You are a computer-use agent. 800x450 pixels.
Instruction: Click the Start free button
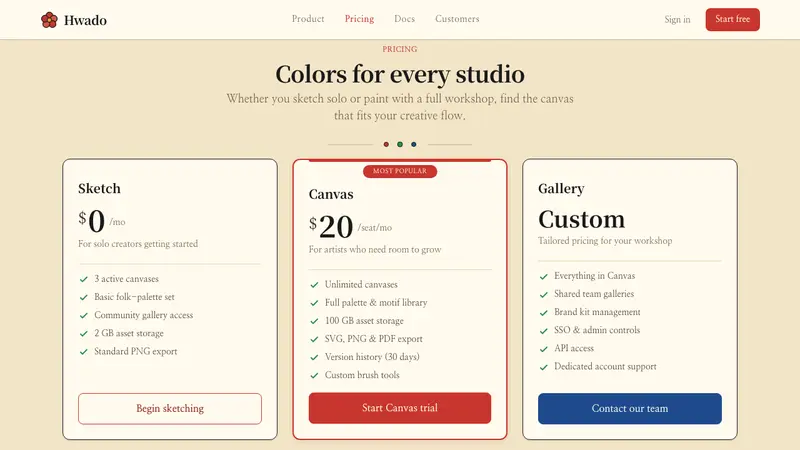click(x=732, y=19)
